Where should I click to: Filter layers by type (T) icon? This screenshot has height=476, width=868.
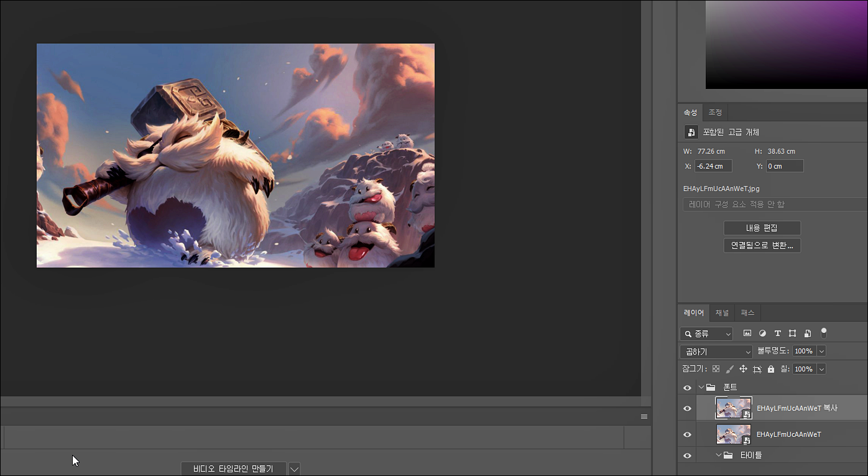[x=777, y=334]
